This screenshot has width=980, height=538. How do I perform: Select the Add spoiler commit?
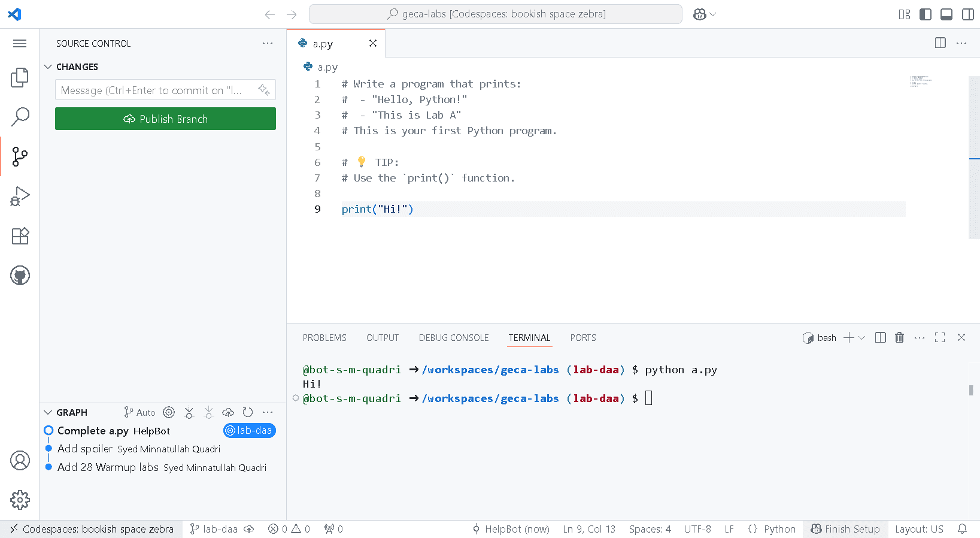point(162,449)
